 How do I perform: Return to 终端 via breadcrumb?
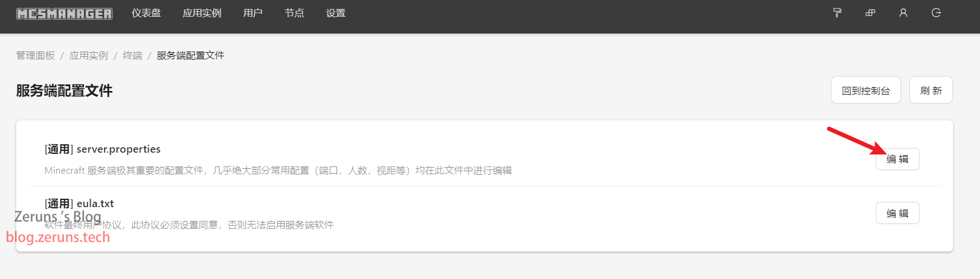132,55
